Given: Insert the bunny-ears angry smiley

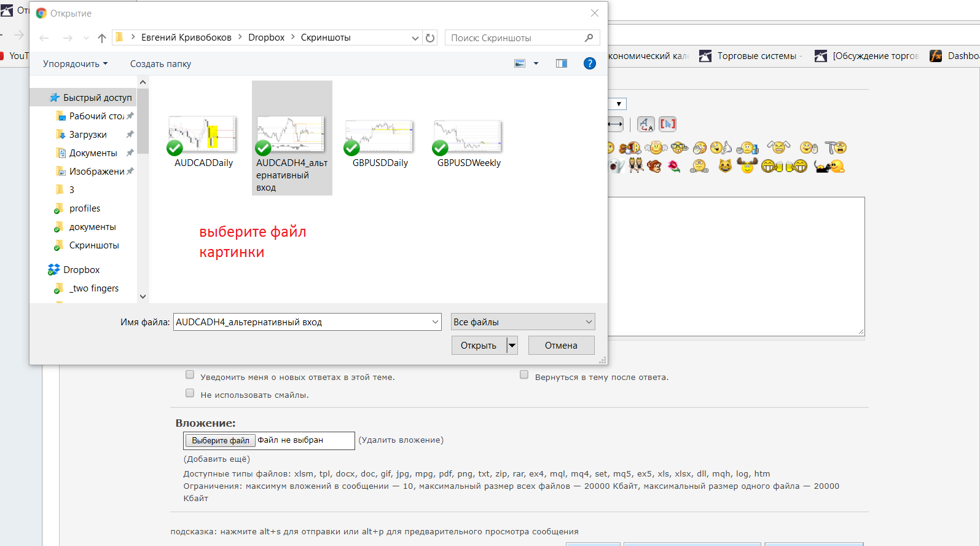Looking at the screenshot, I should (778, 146).
